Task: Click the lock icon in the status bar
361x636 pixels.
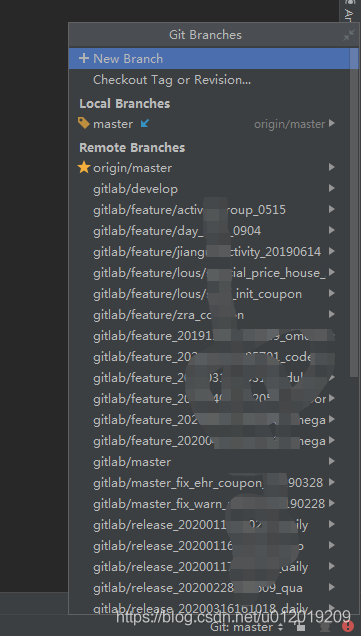Action: (302, 627)
